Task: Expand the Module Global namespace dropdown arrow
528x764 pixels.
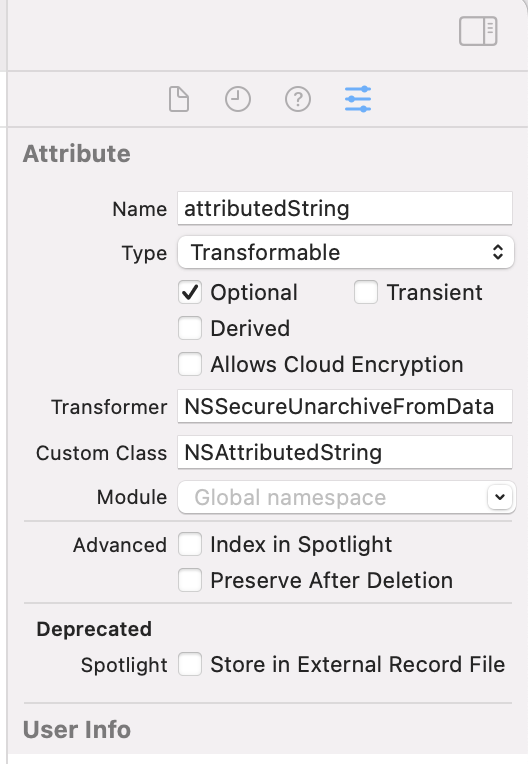Action: tap(500, 497)
